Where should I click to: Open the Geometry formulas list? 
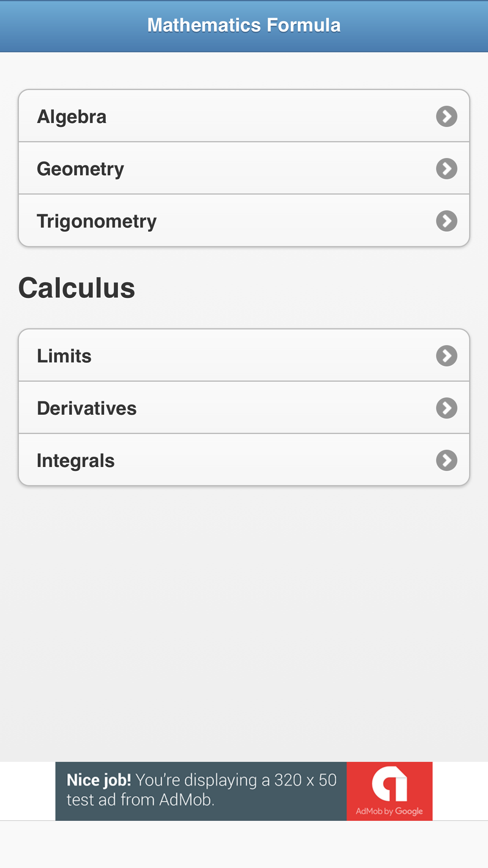[x=81, y=169]
